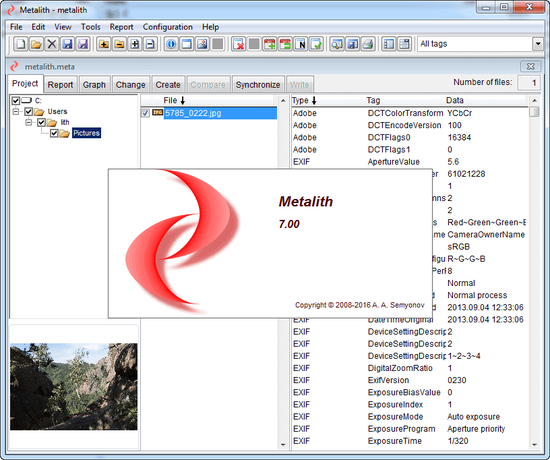Toggle the C: drive checkbox

tap(16, 101)
